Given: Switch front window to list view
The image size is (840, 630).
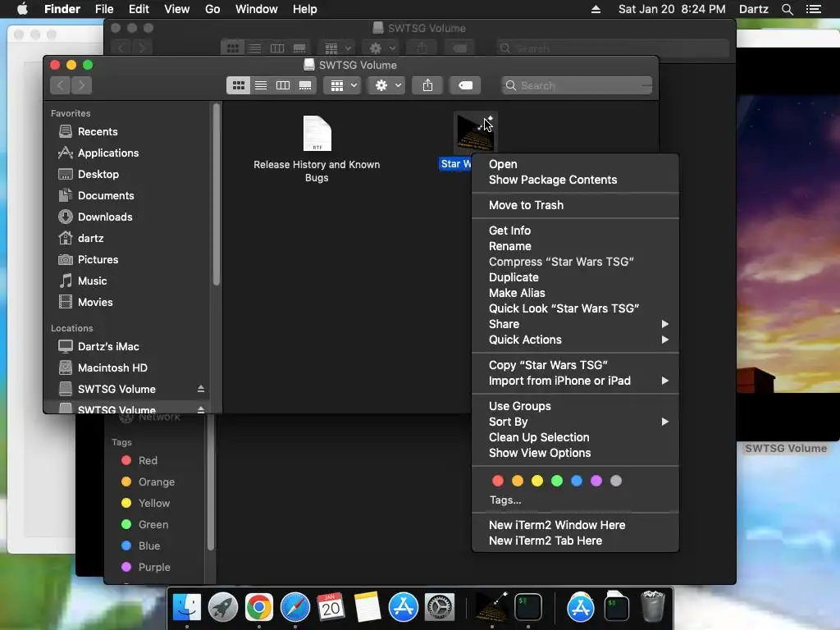Looking at the screenshot, I should (x=261, y=85).
